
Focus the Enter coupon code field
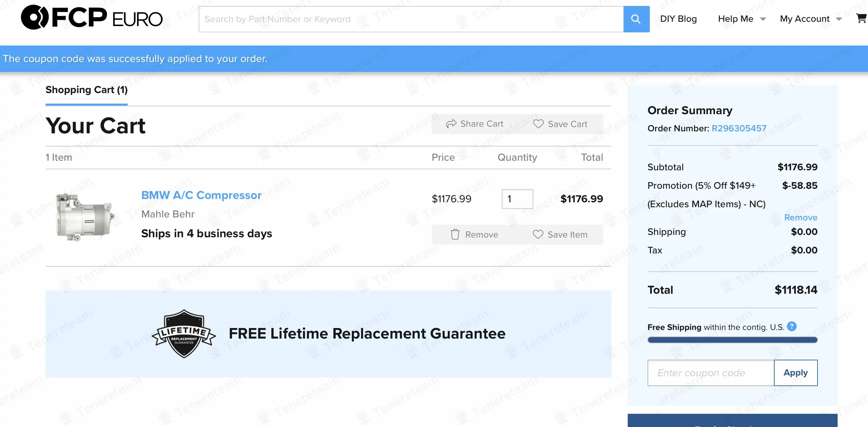(x=710, y=373)
